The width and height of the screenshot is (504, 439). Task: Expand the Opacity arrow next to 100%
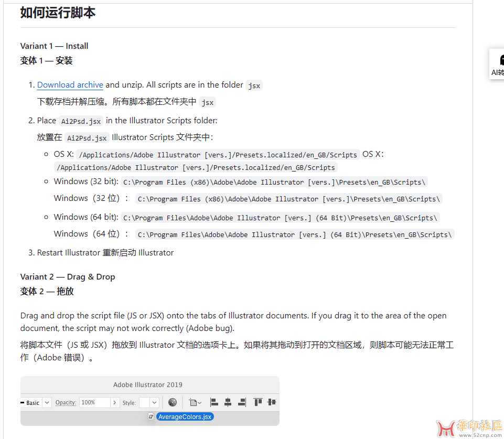pos(114,402)
